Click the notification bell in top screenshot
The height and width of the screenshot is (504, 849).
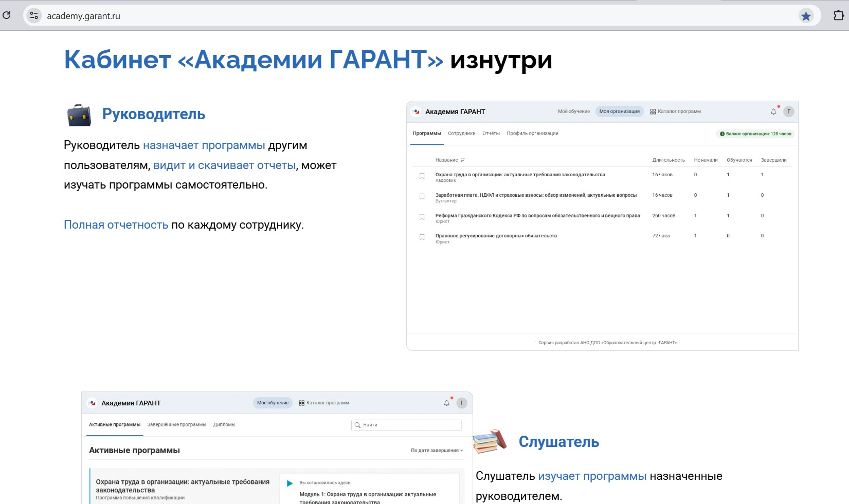[773, 111]
